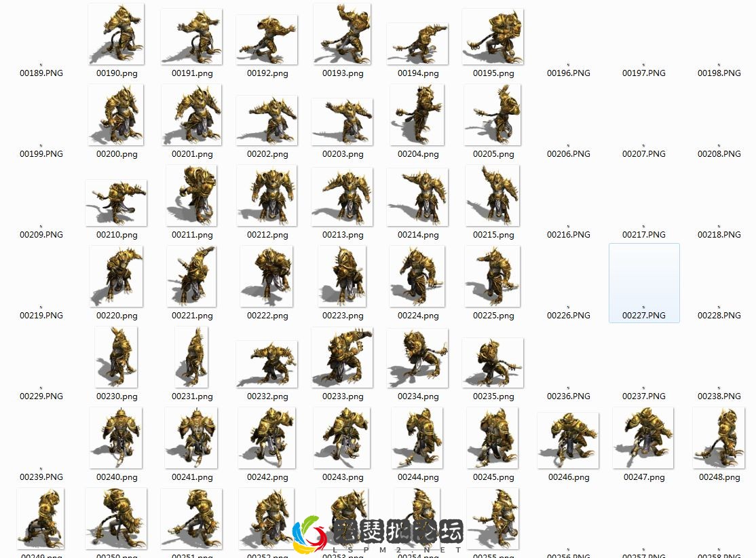Select the 00202.png thumbnail
Image resolution: width=756 pixels, height=558 pixels.
pyautogui.click(x=267, y=121)
